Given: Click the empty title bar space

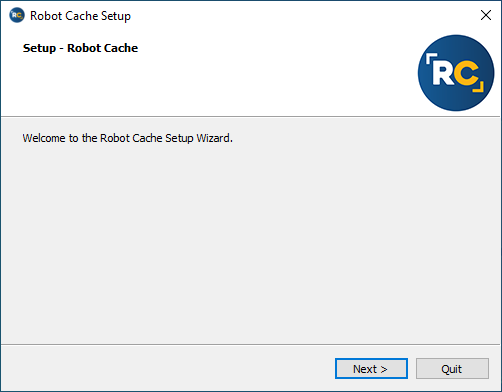Looking at the screenshot, I should [x=300, y=15].
